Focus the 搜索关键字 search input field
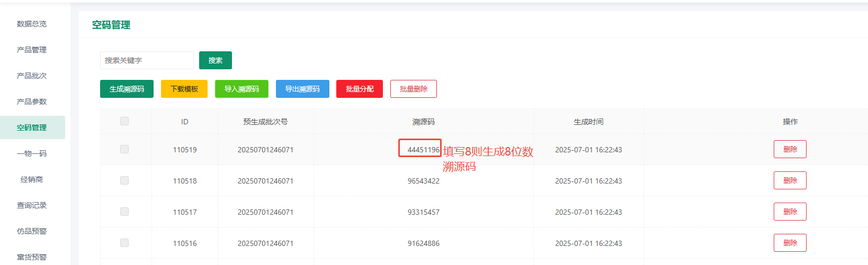The height and width of the screenshot is (265, 868). tap(147, 60)
